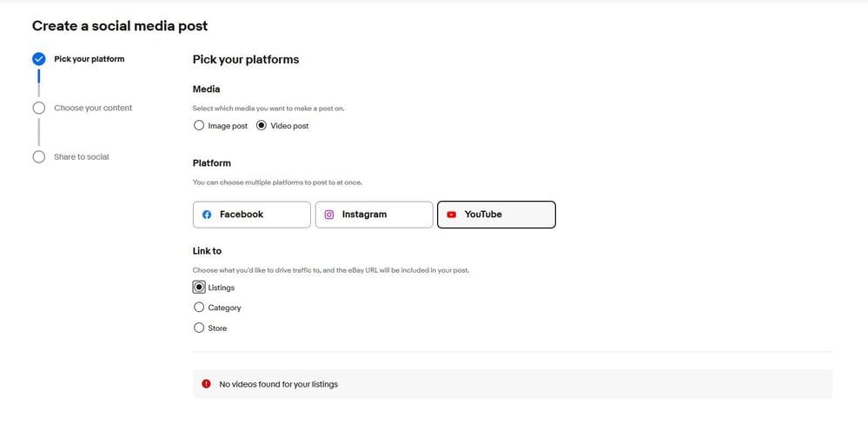Screen dimensions: 868x431
Task: Click the YouTube logo icon
Action: tap(452, 215)
